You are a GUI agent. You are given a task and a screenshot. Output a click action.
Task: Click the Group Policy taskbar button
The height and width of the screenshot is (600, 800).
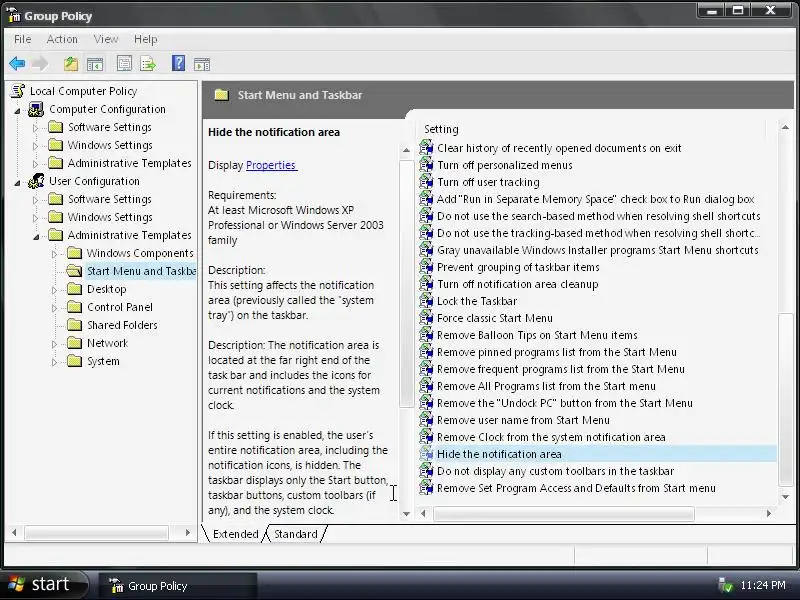(x=178, y=586)
